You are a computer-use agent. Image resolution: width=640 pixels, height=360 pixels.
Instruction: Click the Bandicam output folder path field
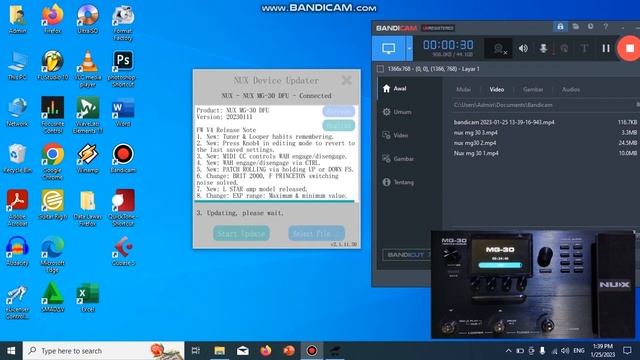pos(543,105)
